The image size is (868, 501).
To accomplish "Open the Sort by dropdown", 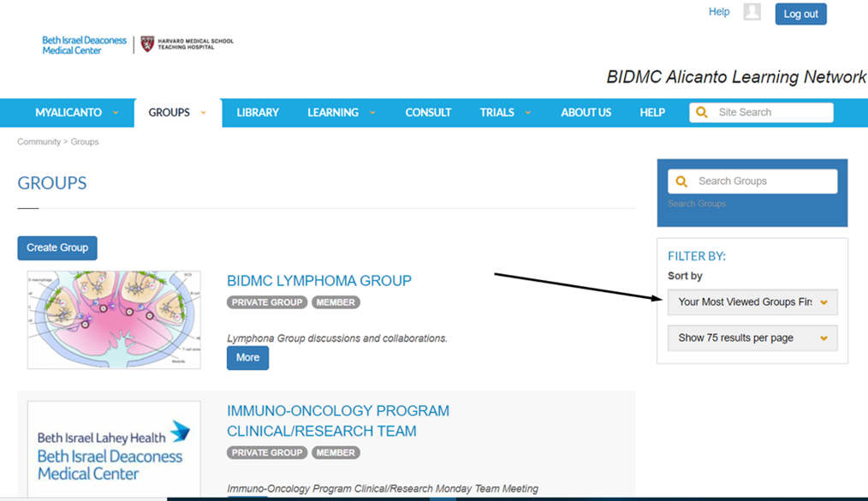I will tap(752, 302).
